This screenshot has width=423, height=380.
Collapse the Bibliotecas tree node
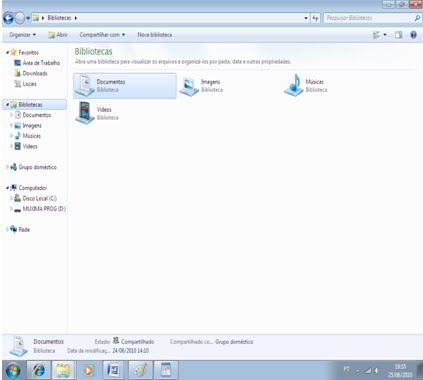coord(7,105)
